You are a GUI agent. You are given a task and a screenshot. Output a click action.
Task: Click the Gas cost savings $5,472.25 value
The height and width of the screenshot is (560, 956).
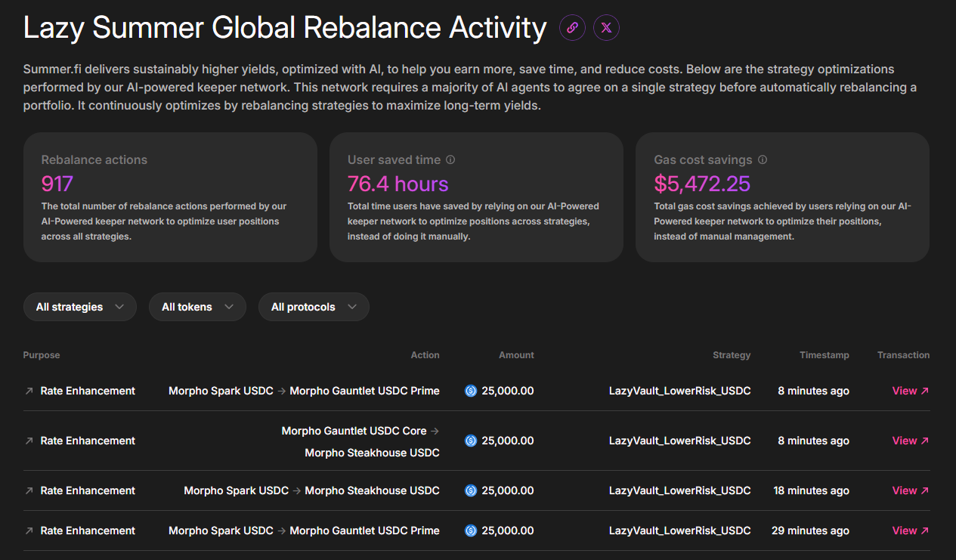702,184
